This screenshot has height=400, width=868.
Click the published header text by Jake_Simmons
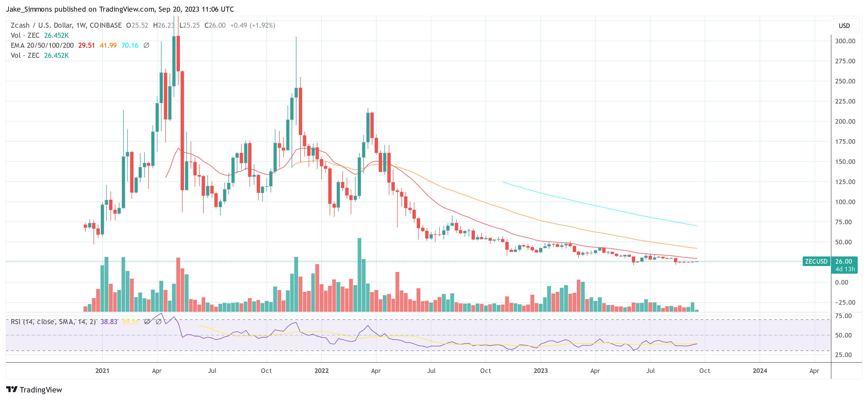120,9
